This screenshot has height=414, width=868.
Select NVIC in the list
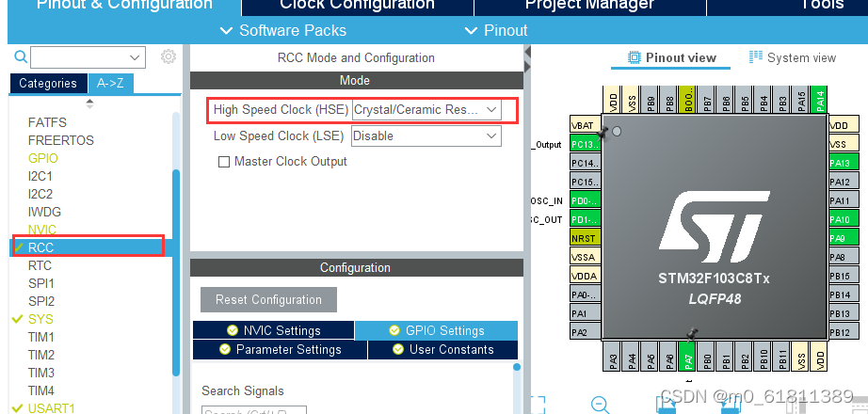click(42, 230)
